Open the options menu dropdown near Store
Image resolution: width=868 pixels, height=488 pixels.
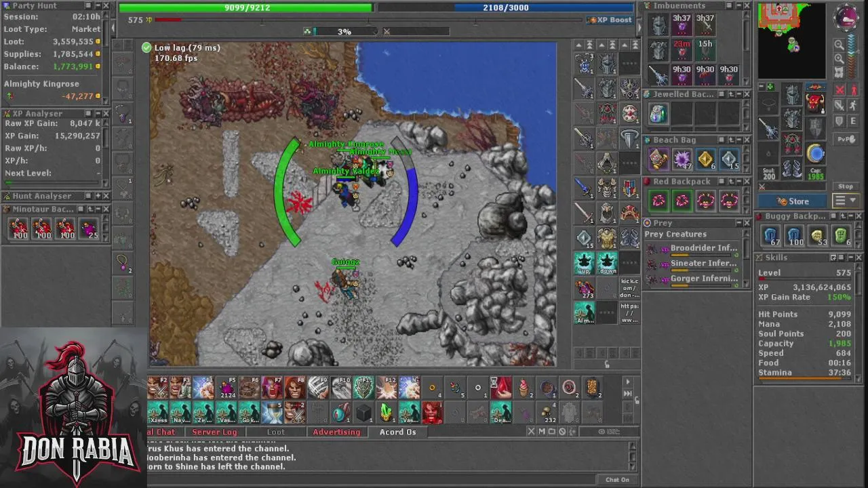[845, 201]
